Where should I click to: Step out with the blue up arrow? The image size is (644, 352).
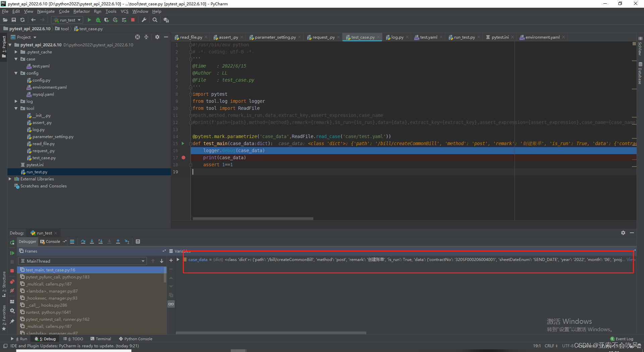118,241
